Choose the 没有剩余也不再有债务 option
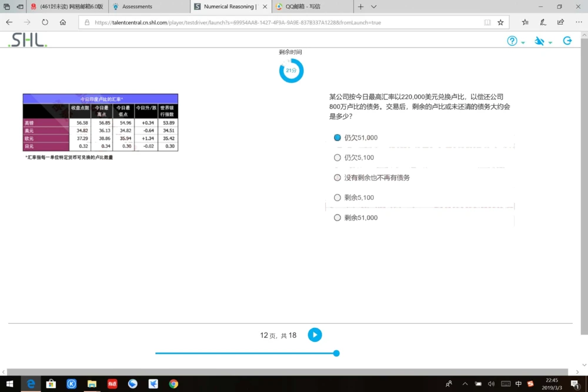The image size is (588, 392). (x=337, y=177)
